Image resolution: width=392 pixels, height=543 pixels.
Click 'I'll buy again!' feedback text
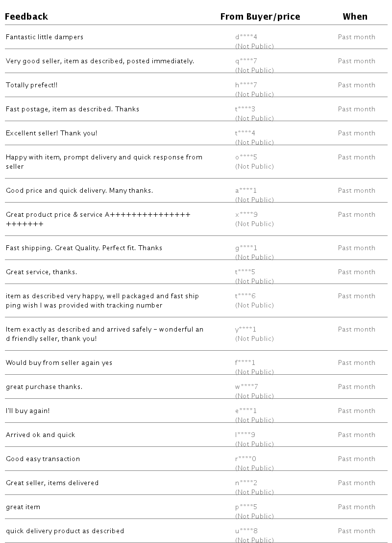(x=27, y=411)
